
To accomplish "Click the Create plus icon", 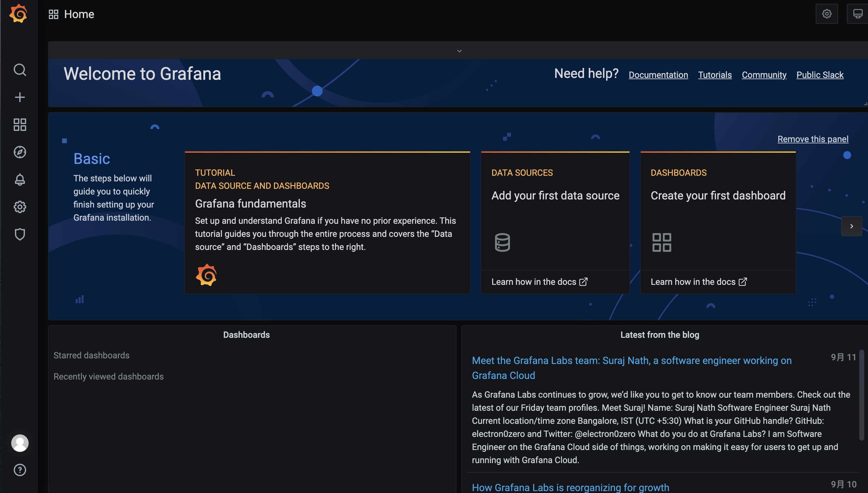I will coord(20,97).
